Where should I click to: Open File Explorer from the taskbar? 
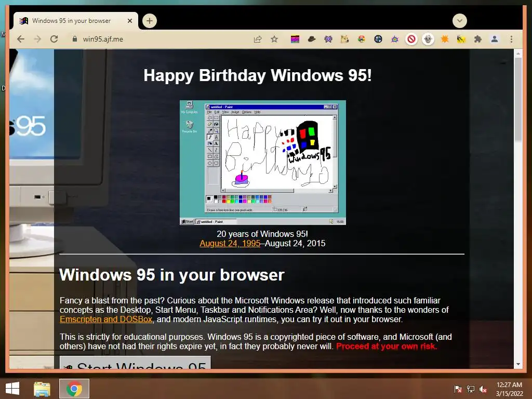tap(42, 389)
